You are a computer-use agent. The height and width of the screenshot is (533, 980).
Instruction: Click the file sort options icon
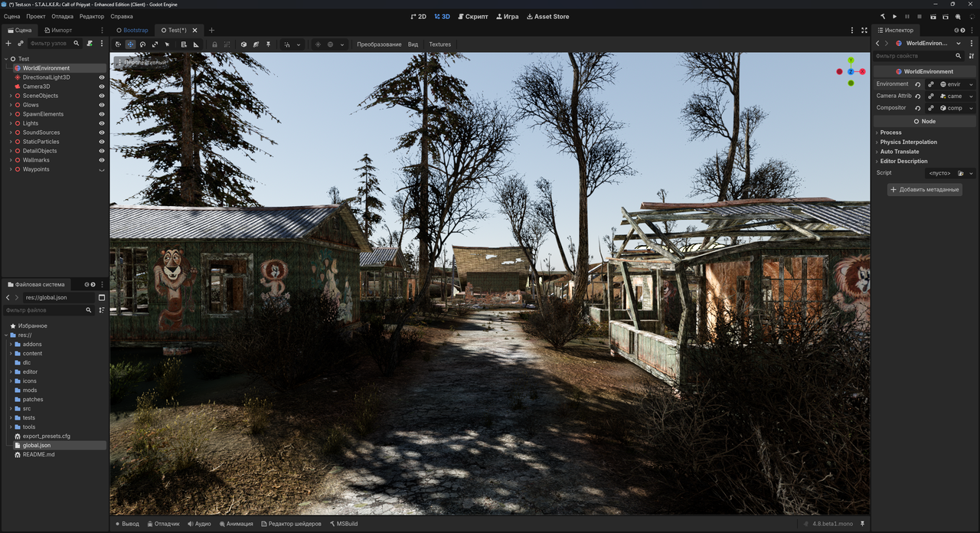tap(102, 310)
